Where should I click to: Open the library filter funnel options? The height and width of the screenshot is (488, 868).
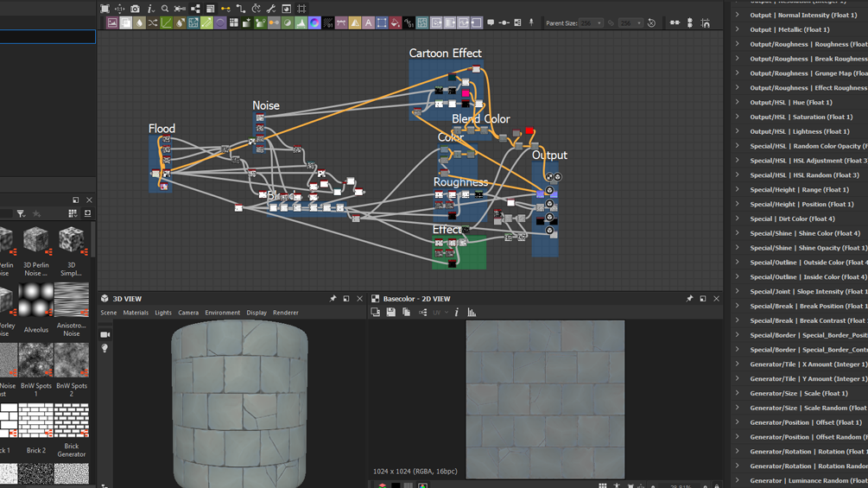21,213
